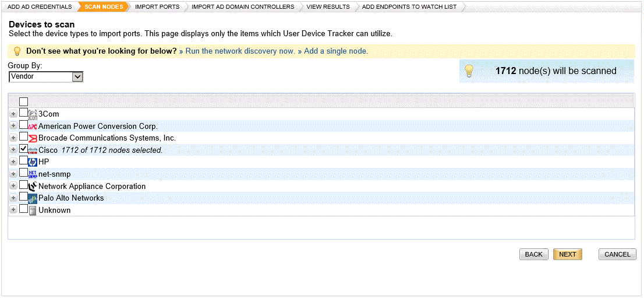Click '1712 node(s) will be scanned' text
This screenshot has width=644, height=298.
[556, 71]
